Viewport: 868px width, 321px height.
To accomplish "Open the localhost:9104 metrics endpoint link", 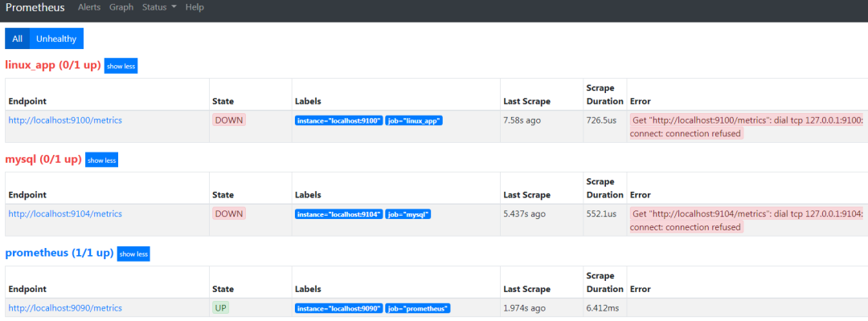I will coord(65,214).
